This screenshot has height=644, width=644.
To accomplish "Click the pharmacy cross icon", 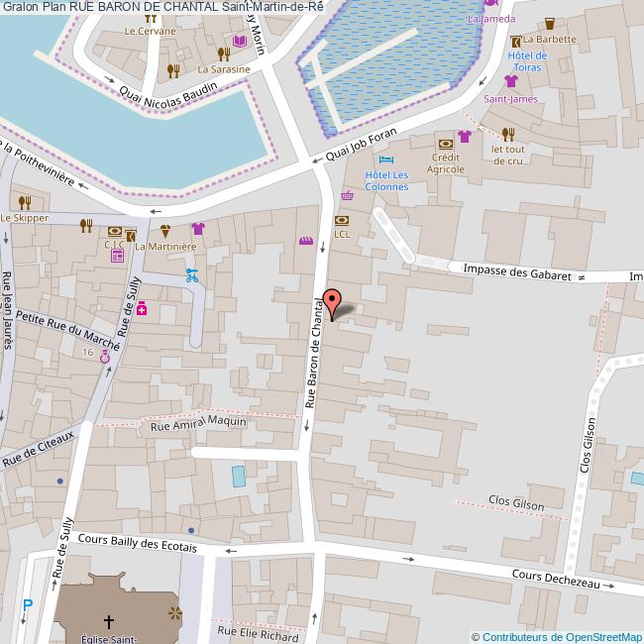I will (x=142, y=309).
